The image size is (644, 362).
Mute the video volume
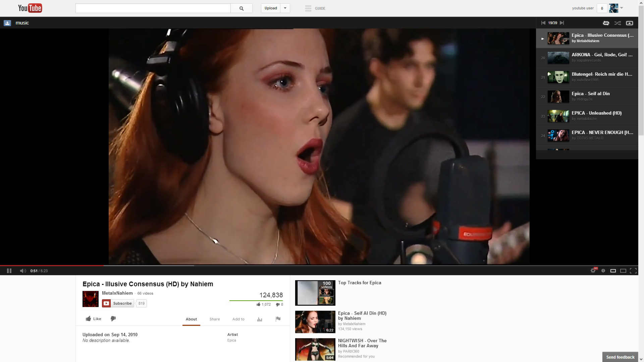pos(23,270)
